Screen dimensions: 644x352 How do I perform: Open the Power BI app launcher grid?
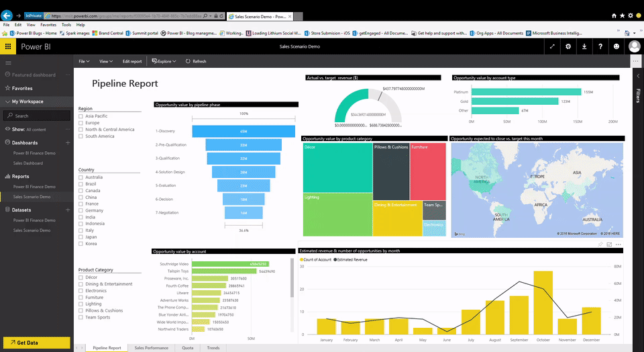(8, 46)
